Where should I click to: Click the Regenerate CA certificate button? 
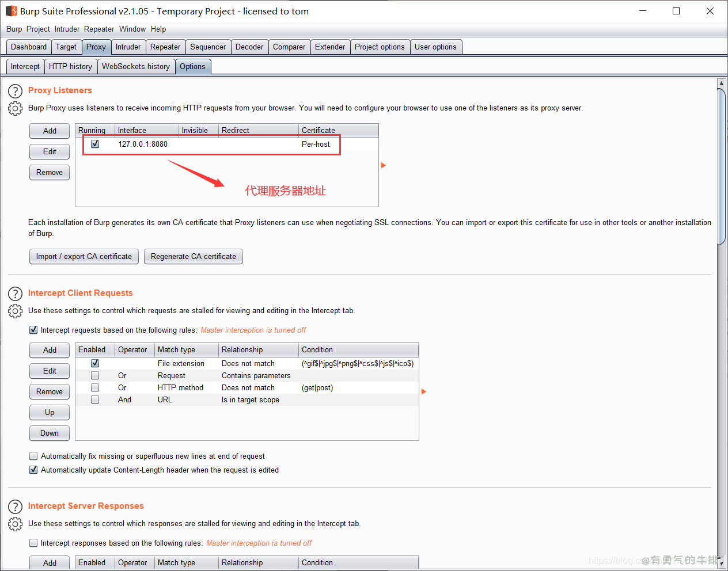[x=193, y=257]
